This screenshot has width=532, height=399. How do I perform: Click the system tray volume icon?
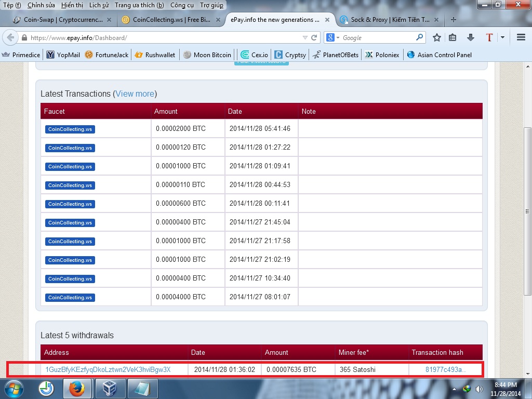point(479,389)
